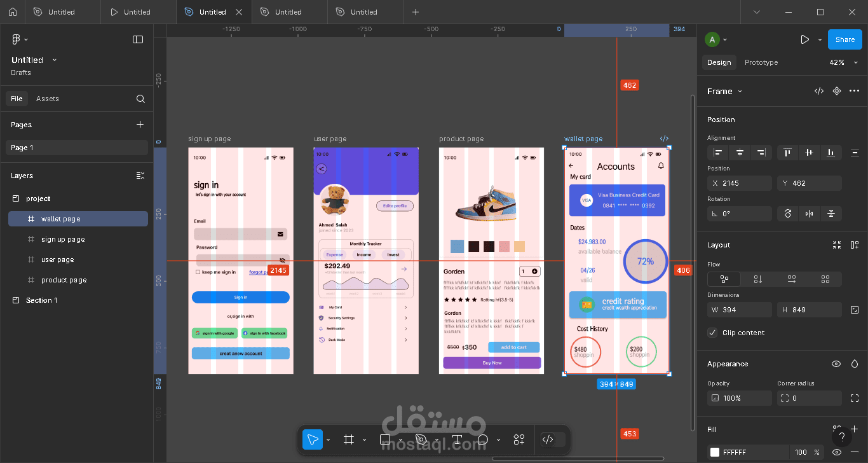Select horizontal flow option
868x463 pixels.
[791, 279]
